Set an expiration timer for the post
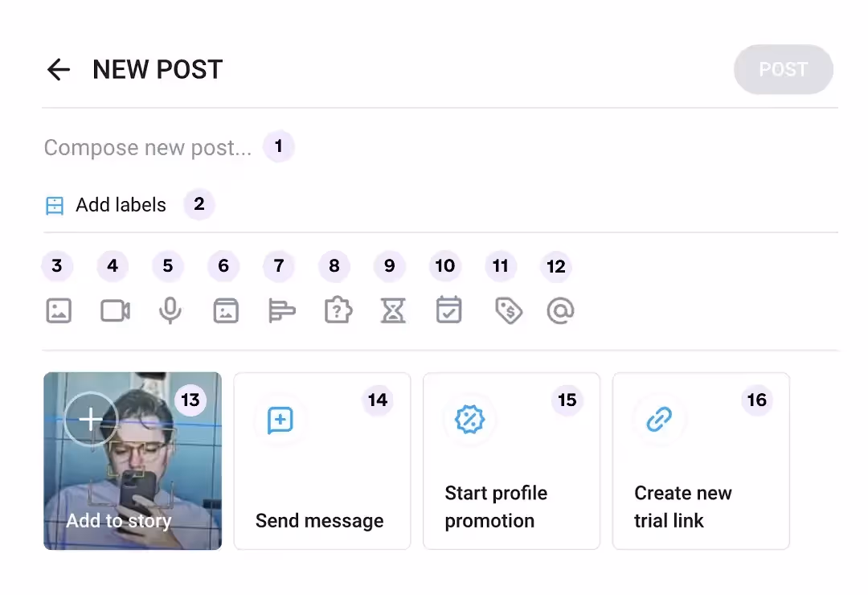Image resolution: width=868 pixels, height=595 pixels. click(393, 310)
